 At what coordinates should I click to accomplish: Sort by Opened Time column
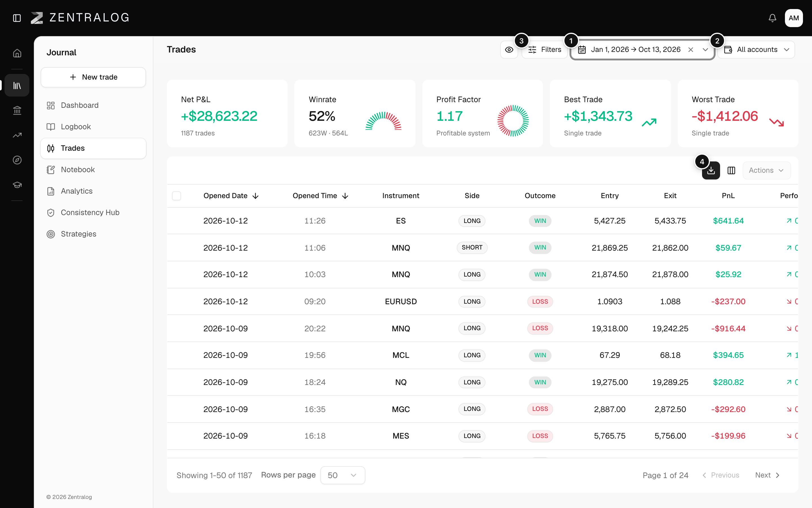tap(321, 196)
